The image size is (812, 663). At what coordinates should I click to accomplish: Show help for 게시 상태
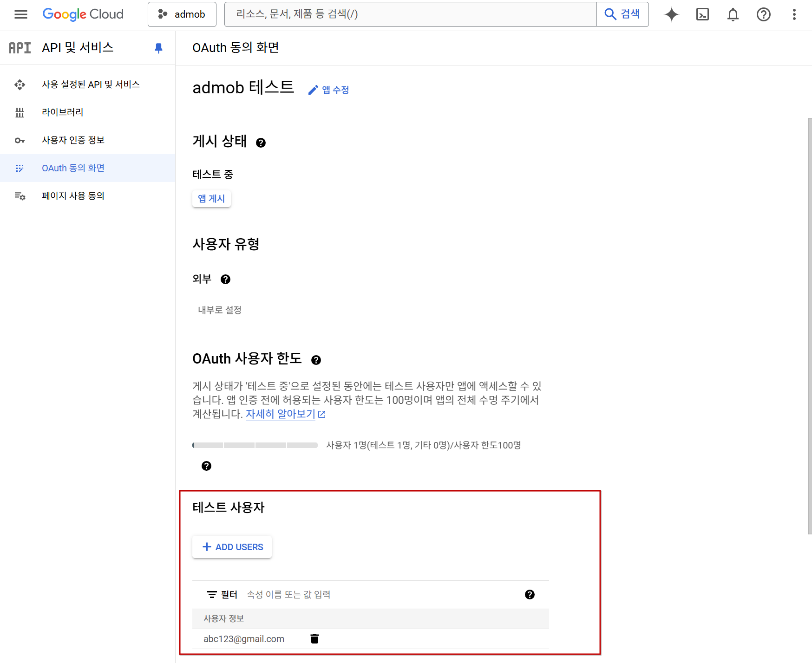(261, 143)
